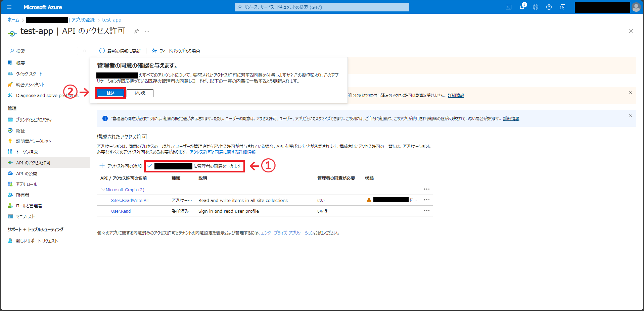Open 証明書とシークレット settings
Image resolution: width=644 pixels, height=311 pixels.
pos(33,141)
